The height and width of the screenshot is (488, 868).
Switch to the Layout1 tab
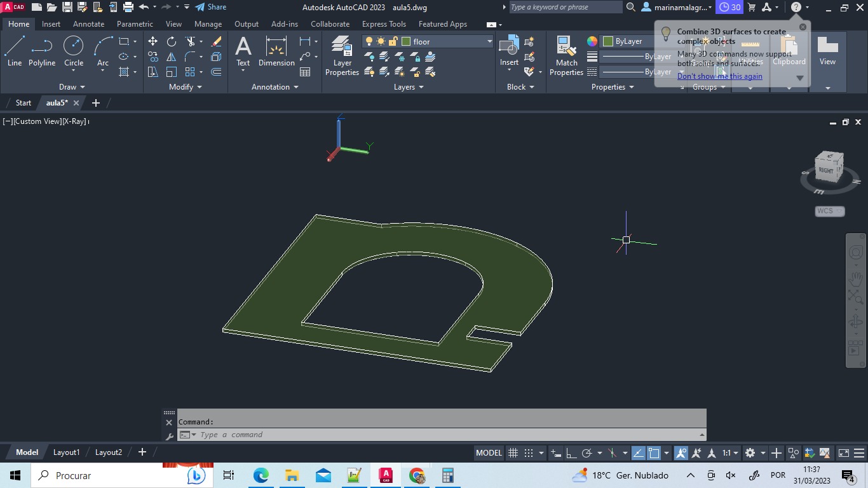[66, 452]
